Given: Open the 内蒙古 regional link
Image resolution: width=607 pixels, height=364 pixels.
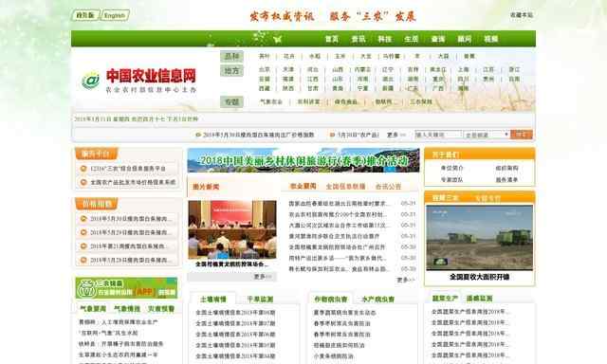Looking at the screenshot, I should point(362,69).
